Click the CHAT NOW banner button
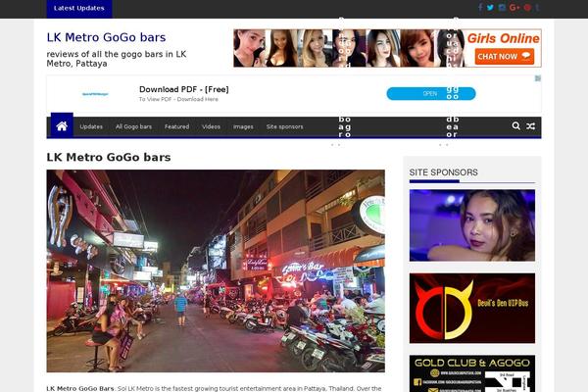588x392 pixels. pyautogui.click(x=505, y=56)
